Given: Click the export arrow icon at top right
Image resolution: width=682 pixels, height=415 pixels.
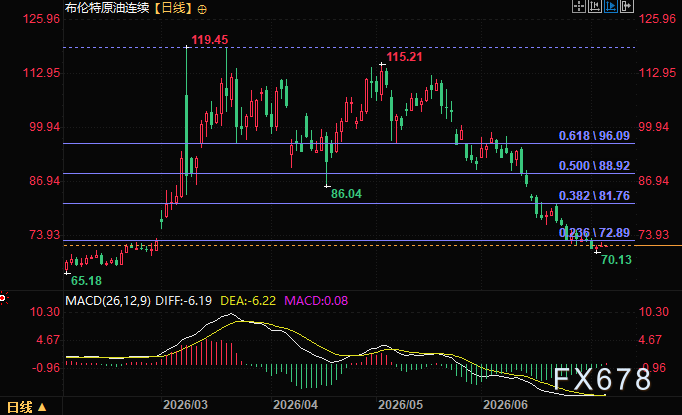Looking at the screenshot, I should (627, 7).
